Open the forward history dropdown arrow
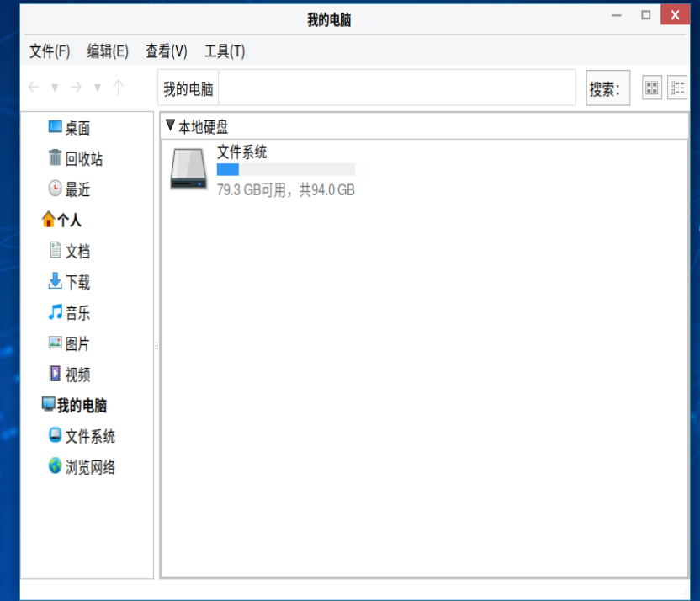 (x=98, y=88)
